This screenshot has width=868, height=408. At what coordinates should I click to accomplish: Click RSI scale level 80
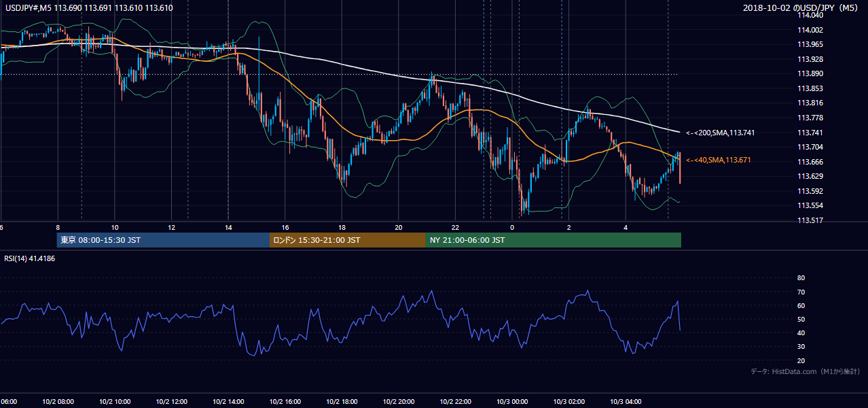click(801, 278)
